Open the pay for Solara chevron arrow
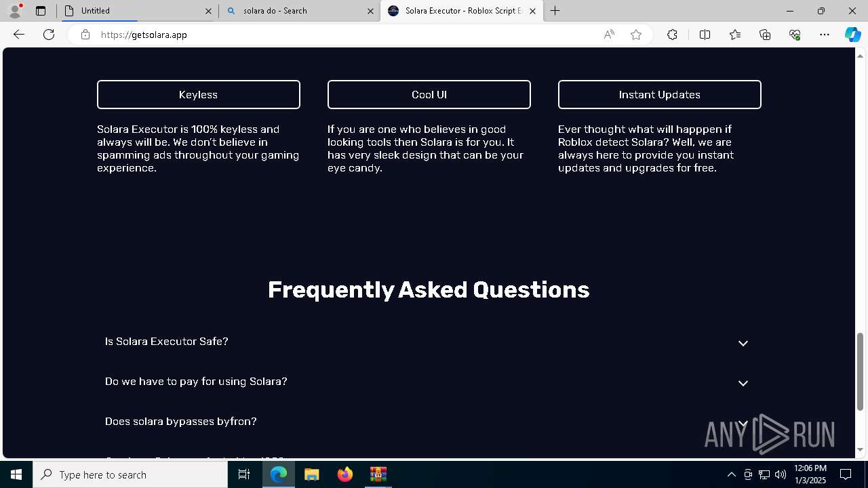868x488 pixels. [x=743, y=383]
